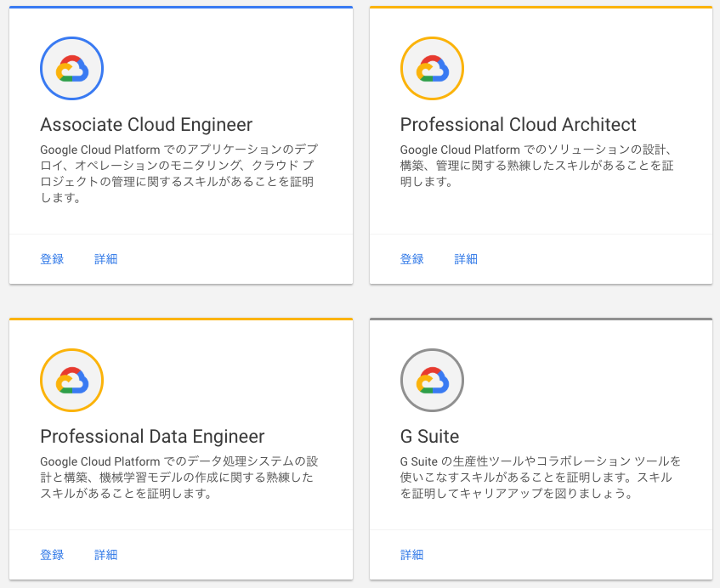Open 登録 under Professional Data Engineer
This screenshot has width=720, height=588.
53,554
